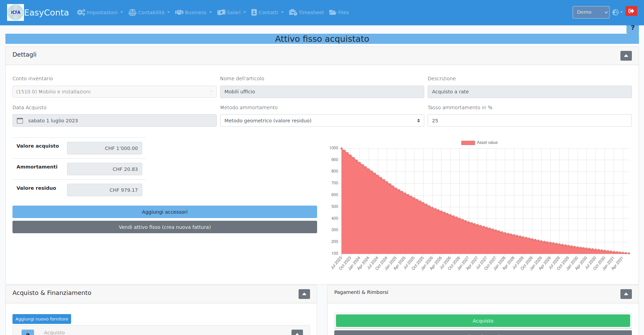
Task: Click the Ammortamenti amount field
Action: tap(104, 169)
